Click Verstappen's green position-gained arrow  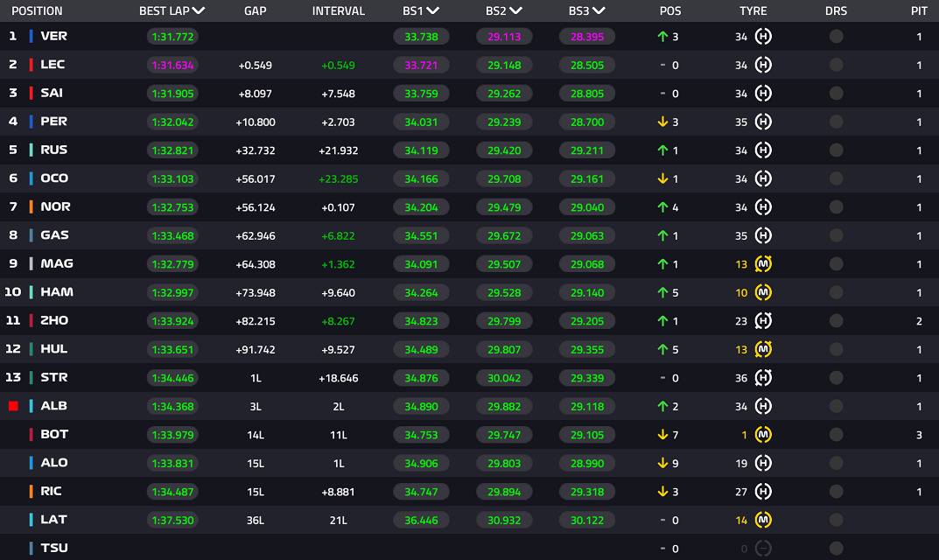coord(662,37)
